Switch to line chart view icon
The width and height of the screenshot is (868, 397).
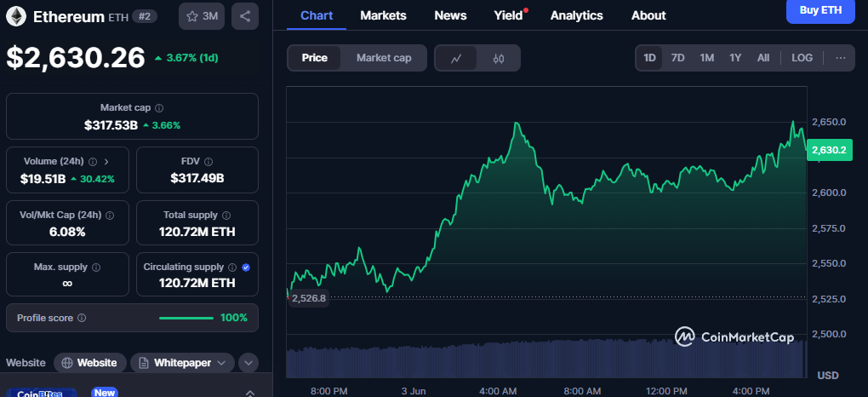(456, 58)
